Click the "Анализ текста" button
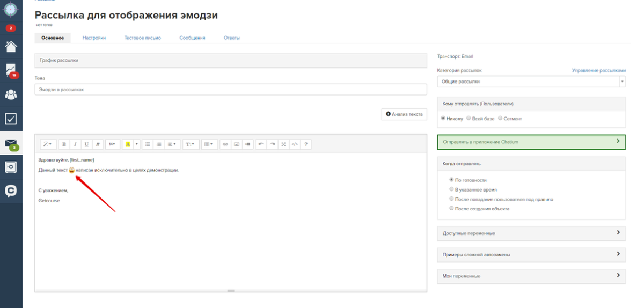644x308 pixels. coord(404,114)
